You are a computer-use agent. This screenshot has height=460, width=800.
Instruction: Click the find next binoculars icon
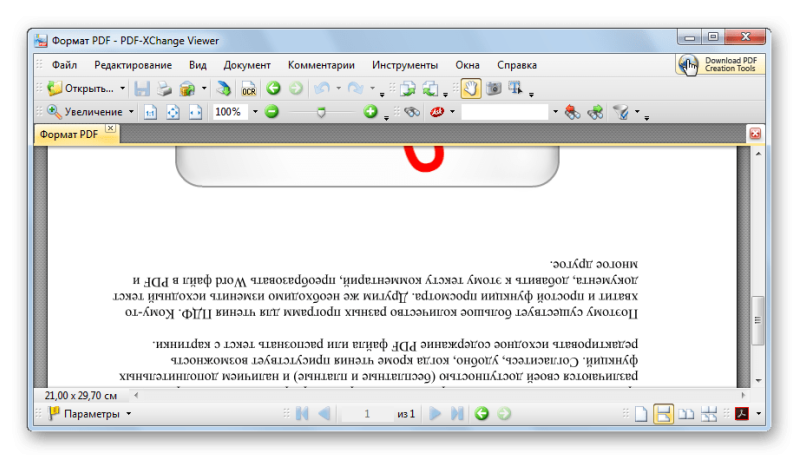595,112
